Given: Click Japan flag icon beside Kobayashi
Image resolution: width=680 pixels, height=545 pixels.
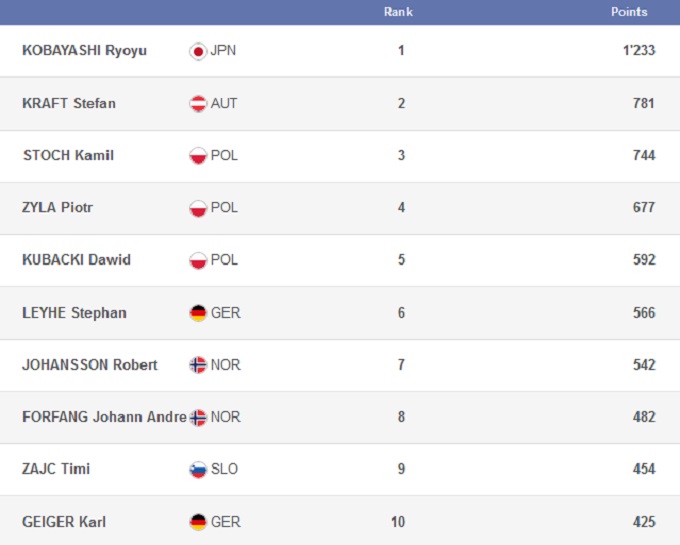Looking at the screenshot, I should pos(198,51).
